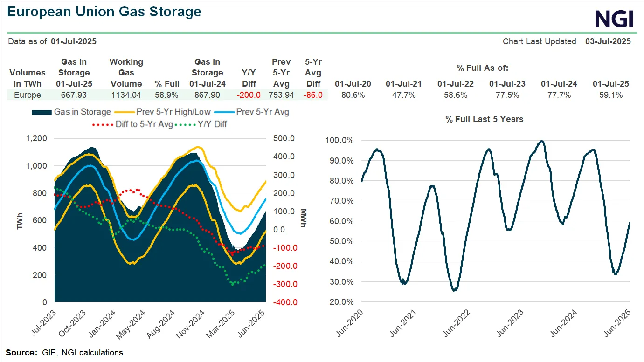Expand the Europe data row
644x362 pixels.
pyautogui.click(x=28, y=95)
